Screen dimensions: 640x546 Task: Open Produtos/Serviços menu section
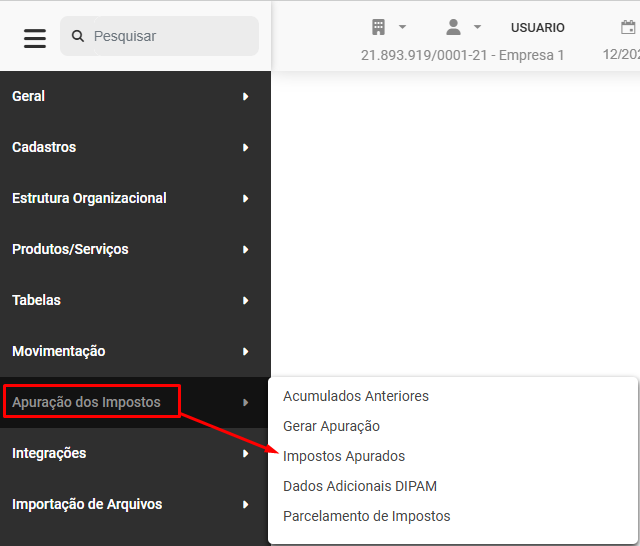point(70,249)
